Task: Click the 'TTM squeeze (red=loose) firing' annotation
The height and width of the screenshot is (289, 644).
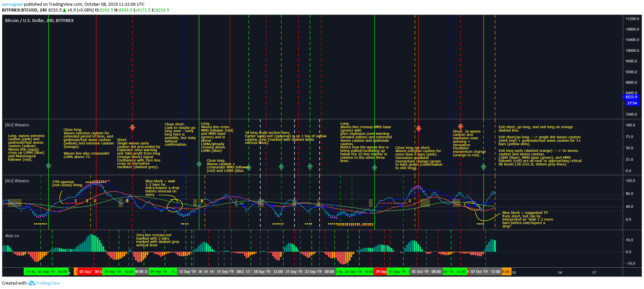Action: 67,184
